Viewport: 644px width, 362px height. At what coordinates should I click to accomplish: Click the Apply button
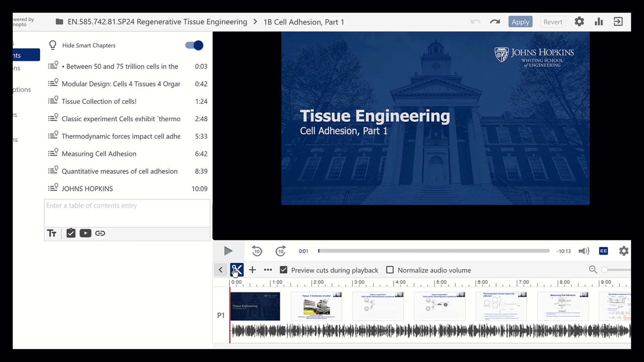[520, 22]
